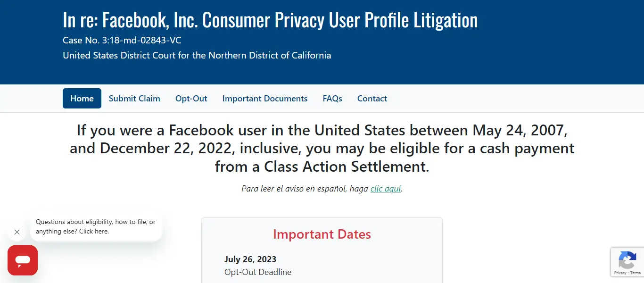Click the speech bubble icon to start chatting
This screenshot has height=283, width=644.
(23, 260)
